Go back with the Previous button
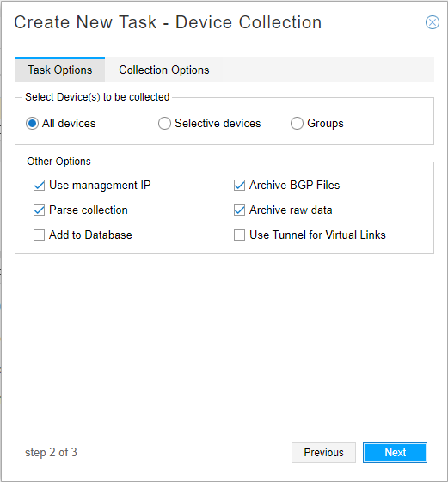This screenshot has width=448, height=482. click(x=323, y=453)
